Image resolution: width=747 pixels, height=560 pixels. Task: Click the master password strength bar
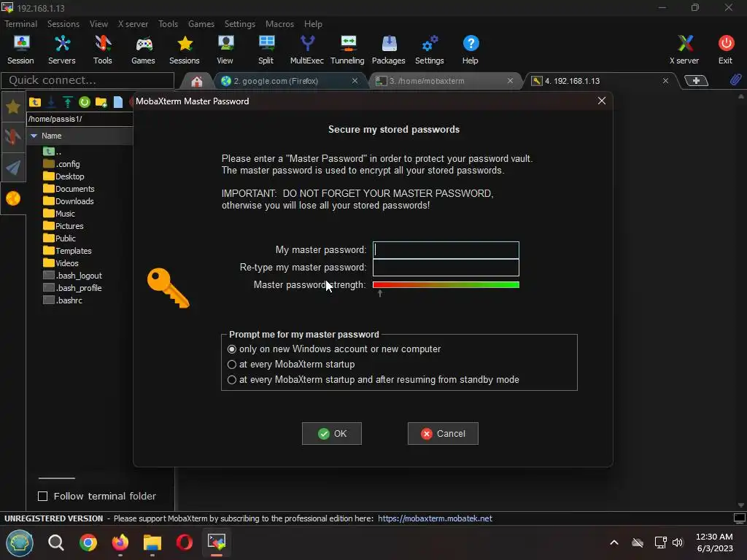pos(446,285)
